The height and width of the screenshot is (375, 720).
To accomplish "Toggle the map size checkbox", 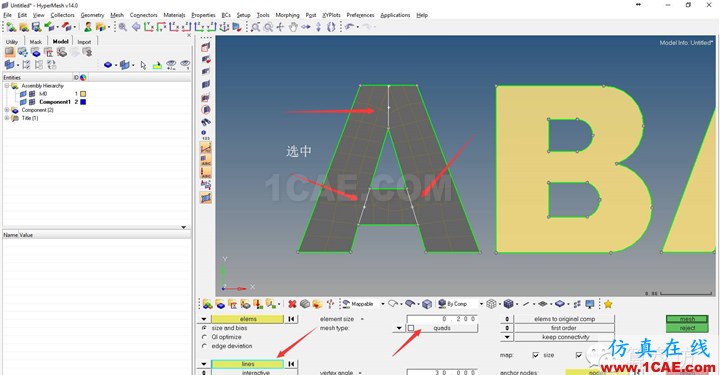I will coord(535,355).
